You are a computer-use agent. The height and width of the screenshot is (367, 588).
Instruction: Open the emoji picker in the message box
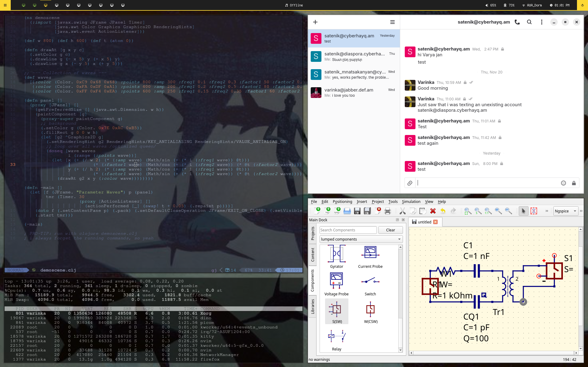[x=563, y=183]
